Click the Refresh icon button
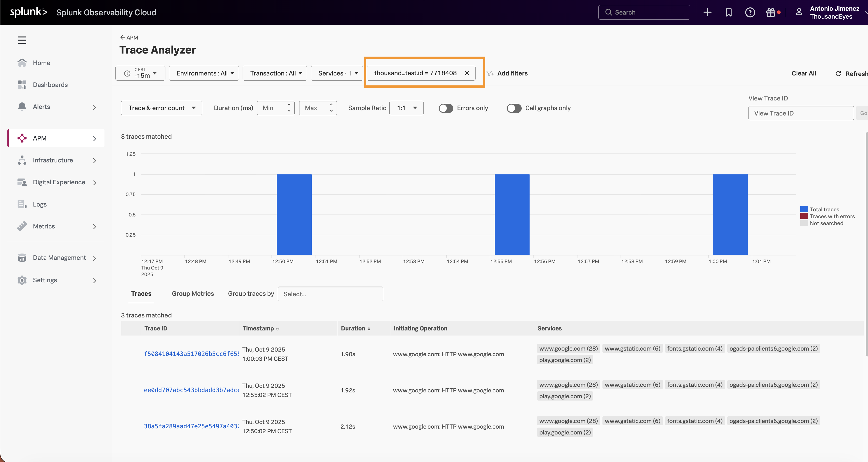The width and height of the screenshot is (868, 462). 838,73
